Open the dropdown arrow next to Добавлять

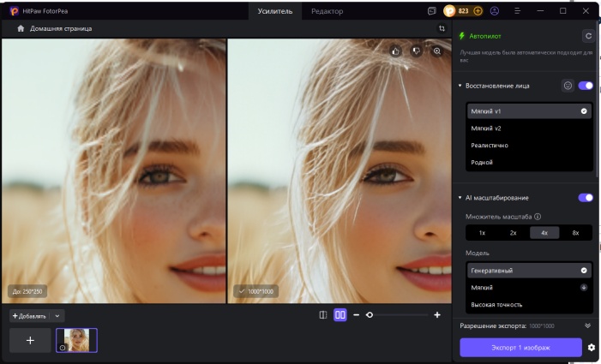(57, 316)
